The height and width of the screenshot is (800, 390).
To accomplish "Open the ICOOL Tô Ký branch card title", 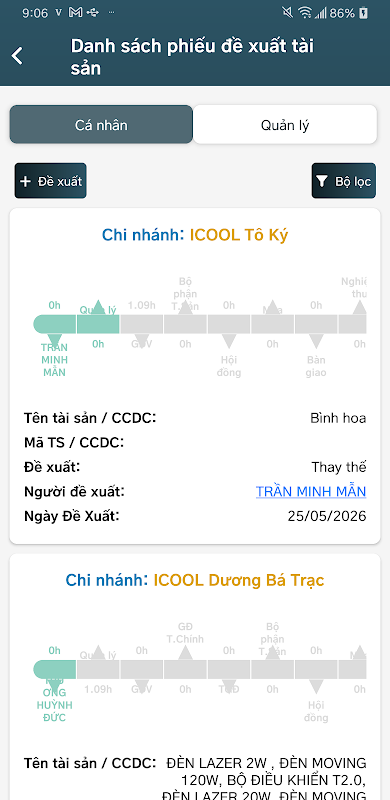I will pyautogui.click(x=195, y=235).
